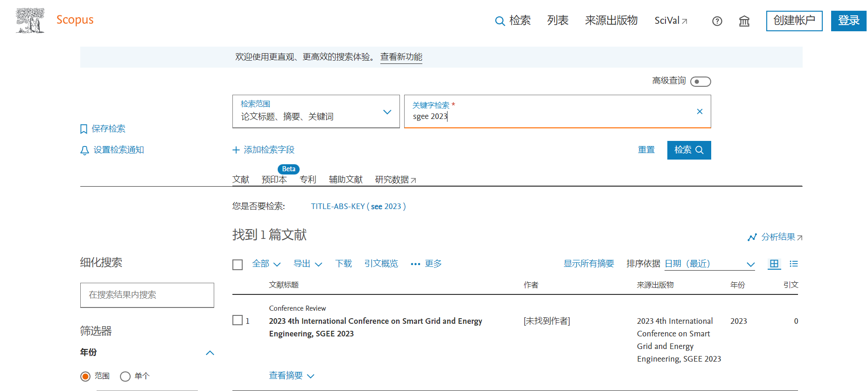Click the institution building icon
The height and width of the screenshot is (391, 868).
(744, 21)
